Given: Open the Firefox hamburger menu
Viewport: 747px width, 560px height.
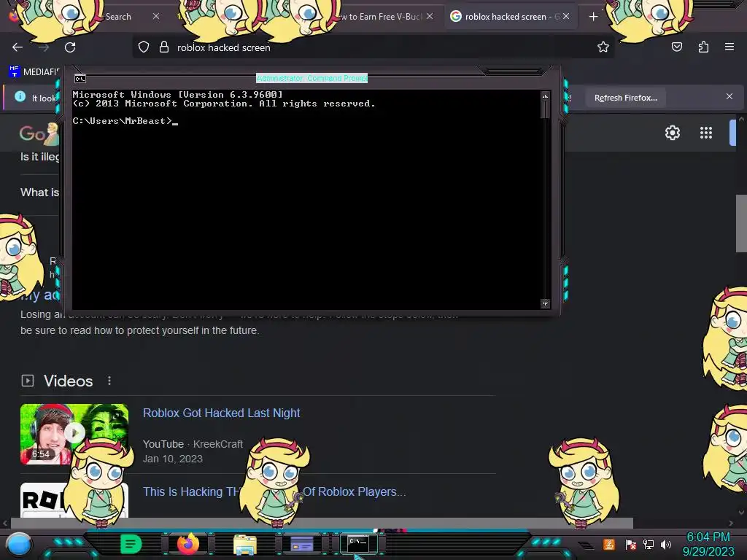Looking at the screenshot, I should coord(729,47).
